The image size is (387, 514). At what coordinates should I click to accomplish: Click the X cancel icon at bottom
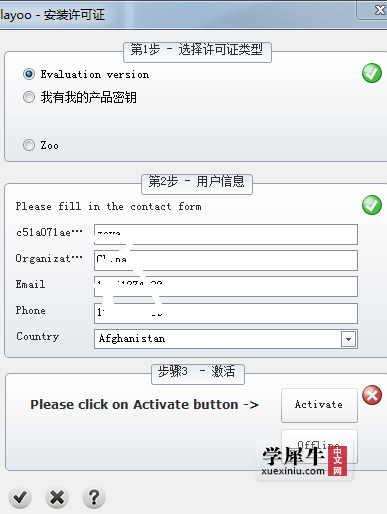tap(57, 498)
